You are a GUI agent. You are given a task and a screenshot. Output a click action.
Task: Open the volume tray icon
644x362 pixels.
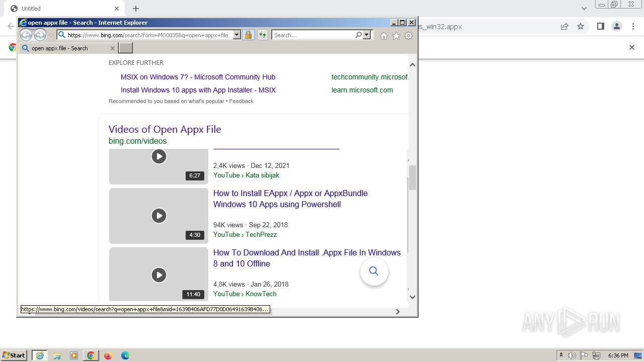pos(572,355)
